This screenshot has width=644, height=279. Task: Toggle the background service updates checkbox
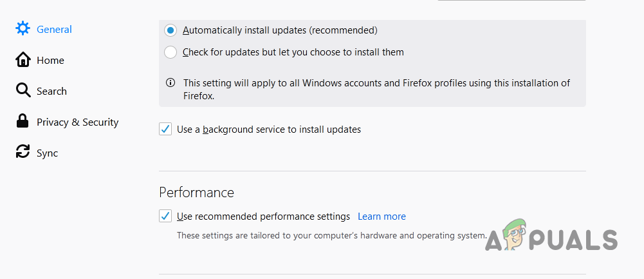165,129
